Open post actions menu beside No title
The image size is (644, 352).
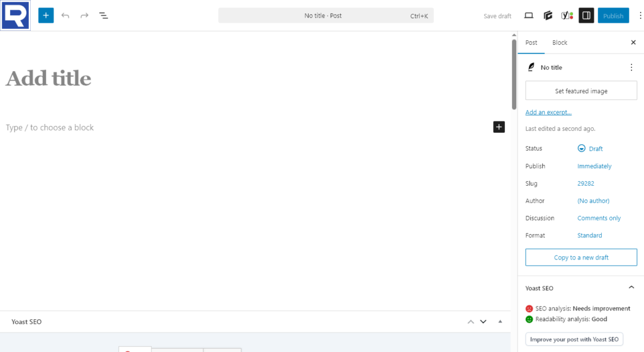631,67
